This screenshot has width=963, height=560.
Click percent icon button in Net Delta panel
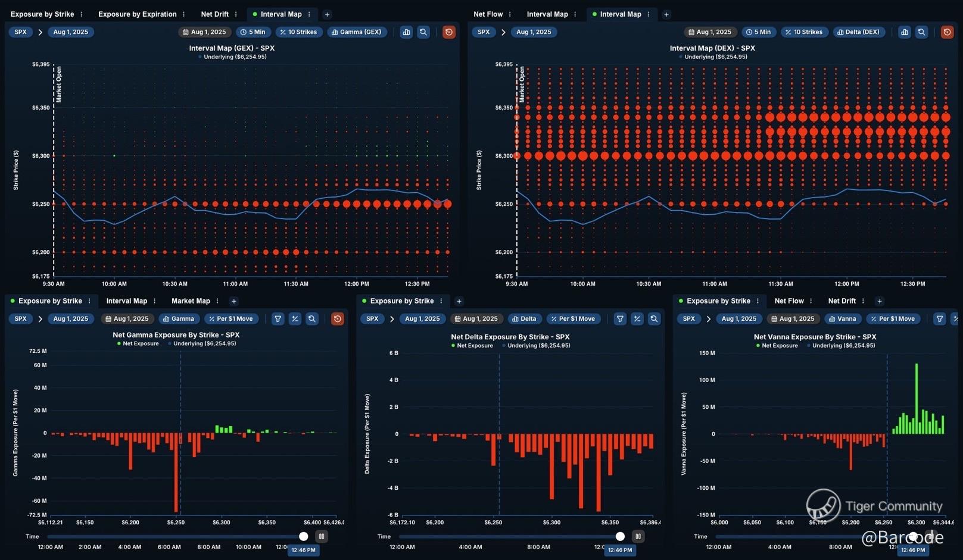[637, 319]
